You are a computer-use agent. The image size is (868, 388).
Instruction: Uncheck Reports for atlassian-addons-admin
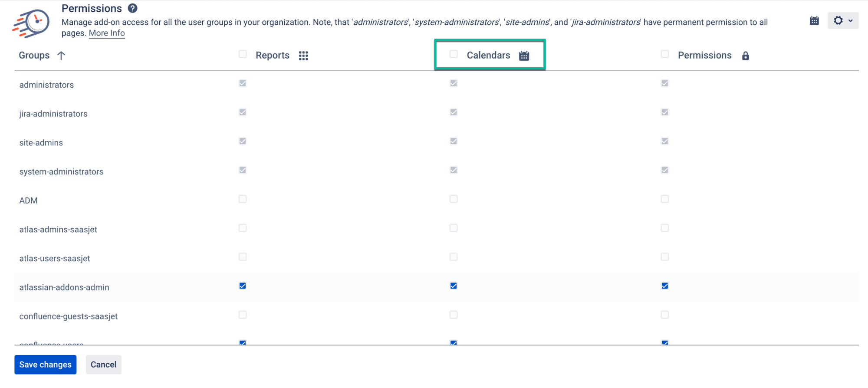(x=243, y=286)
